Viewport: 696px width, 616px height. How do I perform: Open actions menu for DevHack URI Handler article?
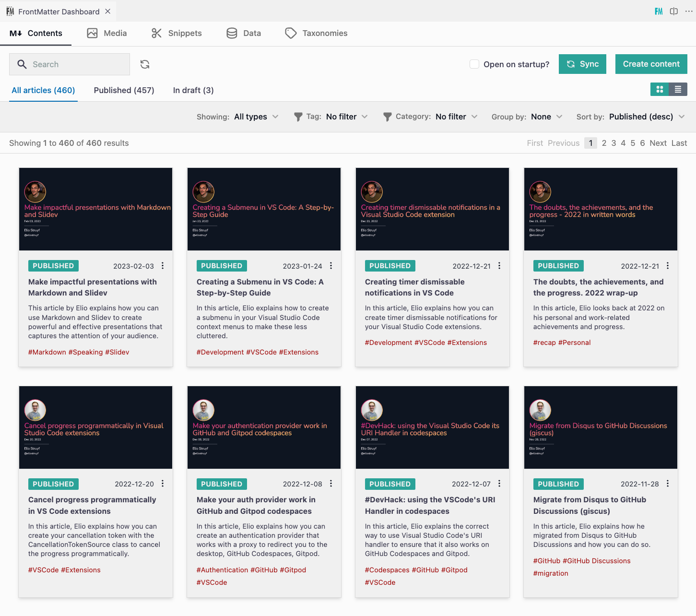[499, 484]
